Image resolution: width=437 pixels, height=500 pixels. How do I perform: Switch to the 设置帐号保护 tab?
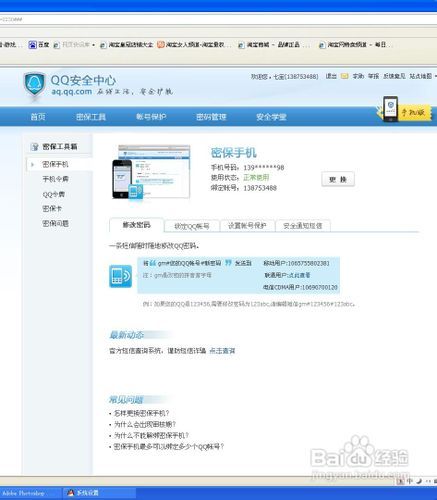pos(247,226)
